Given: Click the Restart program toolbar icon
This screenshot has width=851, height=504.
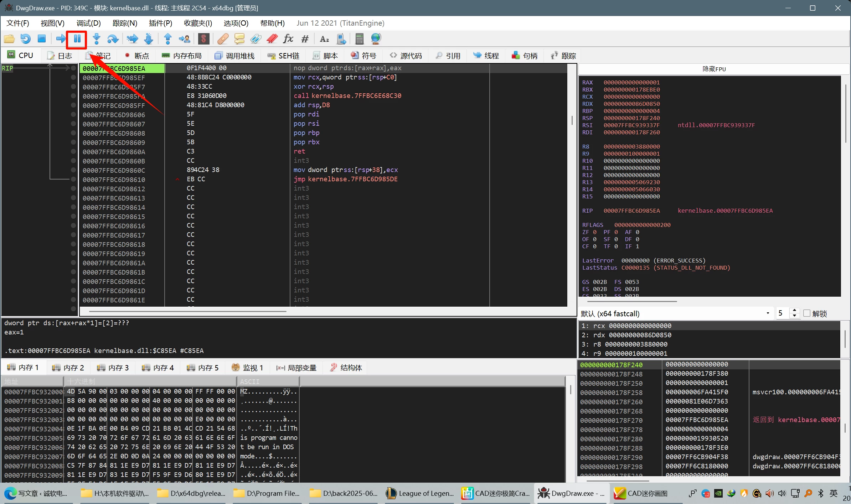Looking at the screenshot, I should point(25,39).
